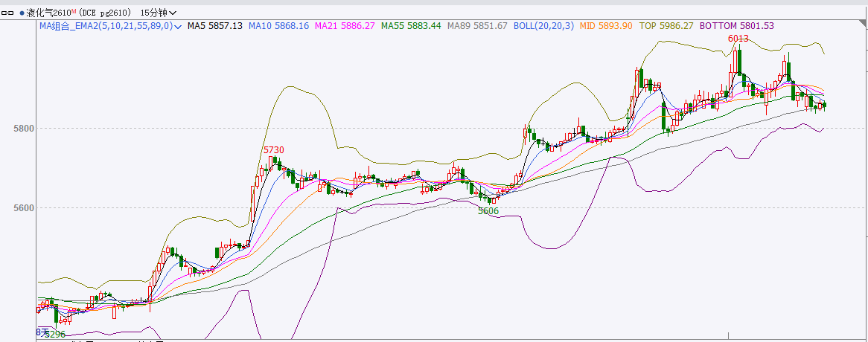Click the MA21 5886.27 value label
This screenshot has height=342, width=868.
pos(345,25)
